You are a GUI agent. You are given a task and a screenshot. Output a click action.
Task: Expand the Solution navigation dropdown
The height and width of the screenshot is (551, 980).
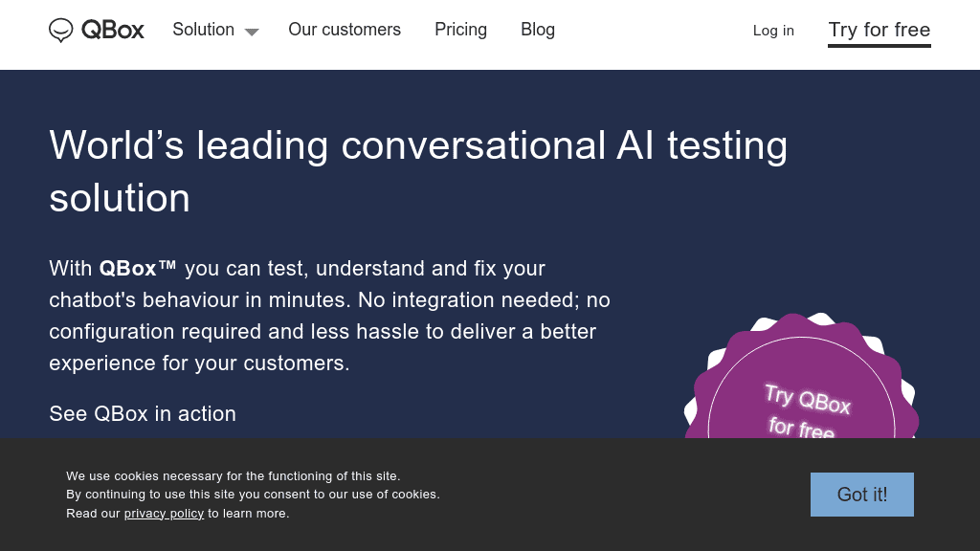click(x=203, y=30)
